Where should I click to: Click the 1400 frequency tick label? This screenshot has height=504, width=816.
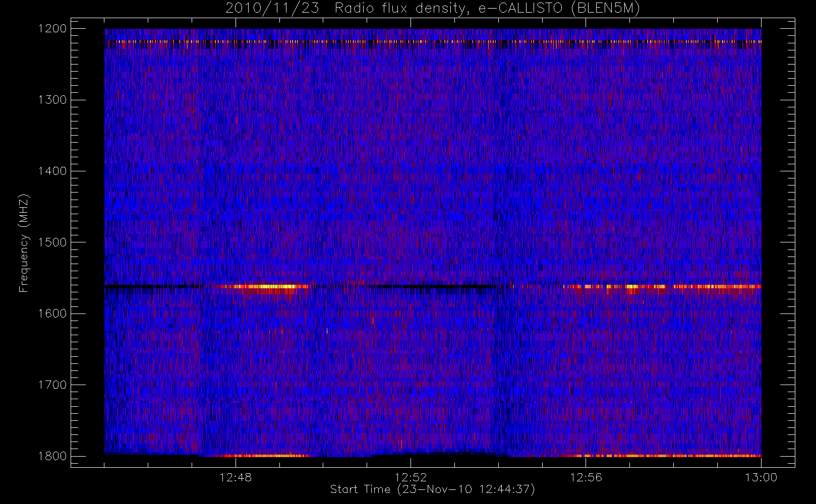point(52,171)
